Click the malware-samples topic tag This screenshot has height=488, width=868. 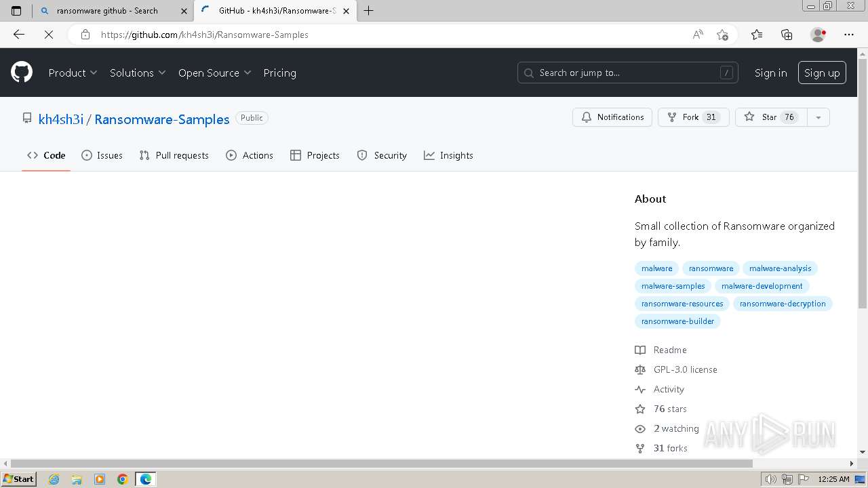[x=673, y=286]
